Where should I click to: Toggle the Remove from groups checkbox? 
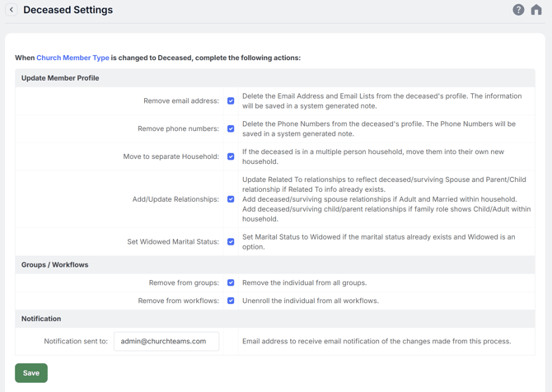231,283
